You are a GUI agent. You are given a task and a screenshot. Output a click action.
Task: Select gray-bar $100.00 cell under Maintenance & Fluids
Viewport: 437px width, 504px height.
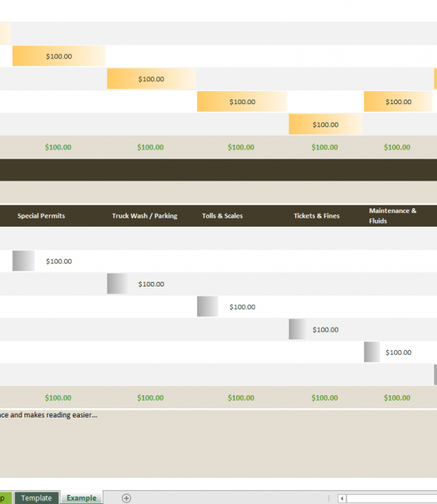coord(399,352)
